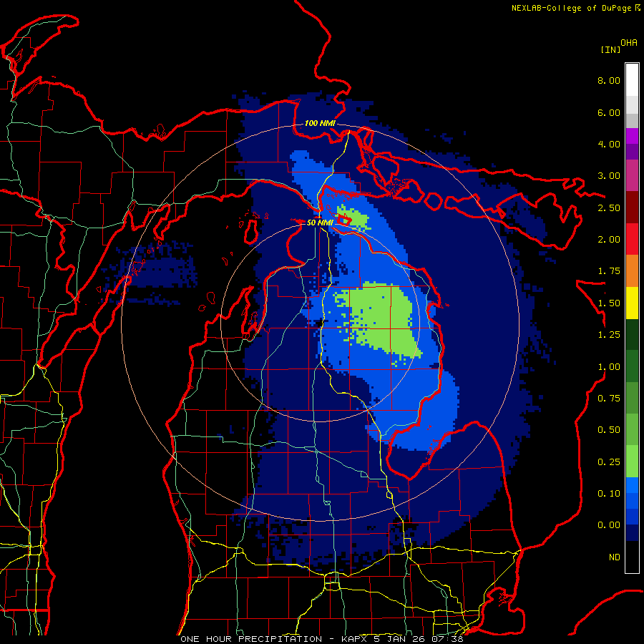This screenshot has width=644, height=644.
Task: Click the orange legend swatch
Action: tap(632, 271)
